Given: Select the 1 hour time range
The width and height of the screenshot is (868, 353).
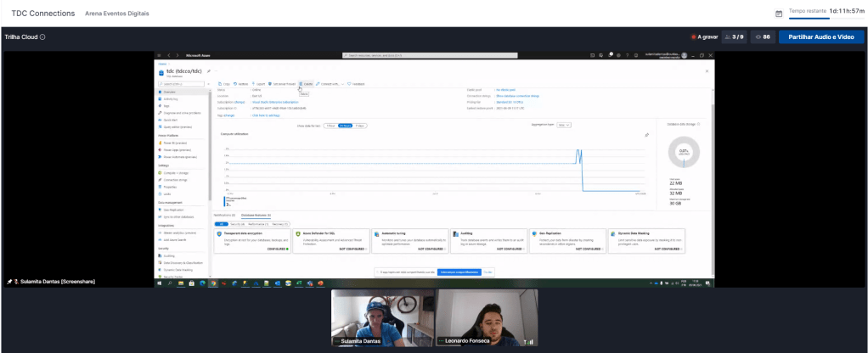Looking at the screenshot, I should [330, 125].
